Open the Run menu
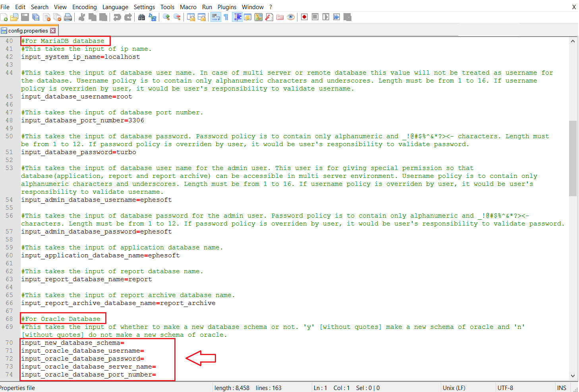 207,7
